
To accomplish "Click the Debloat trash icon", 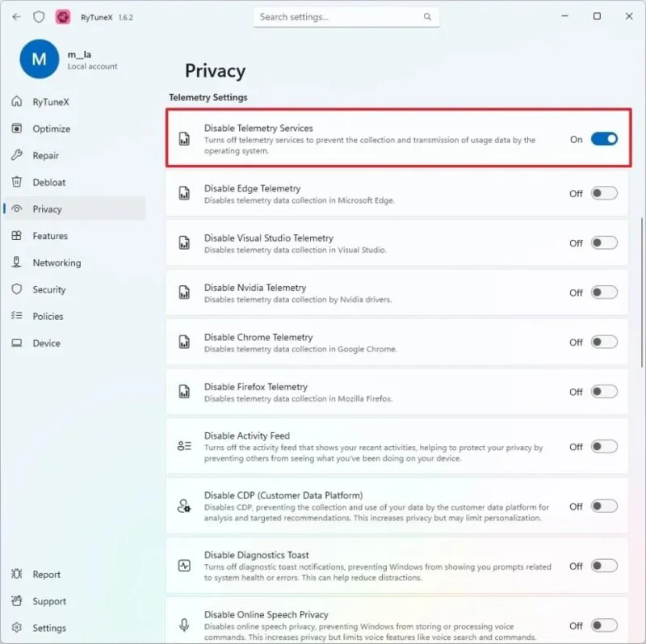I will pyautogui.click(x=17, y=182).
